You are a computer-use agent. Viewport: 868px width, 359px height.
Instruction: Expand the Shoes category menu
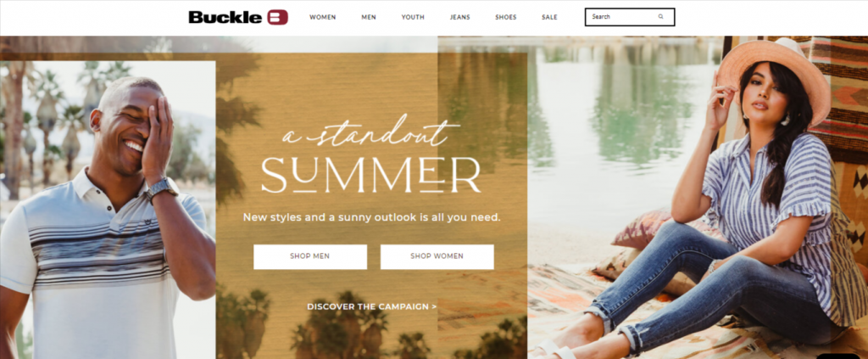pos(506,17)
